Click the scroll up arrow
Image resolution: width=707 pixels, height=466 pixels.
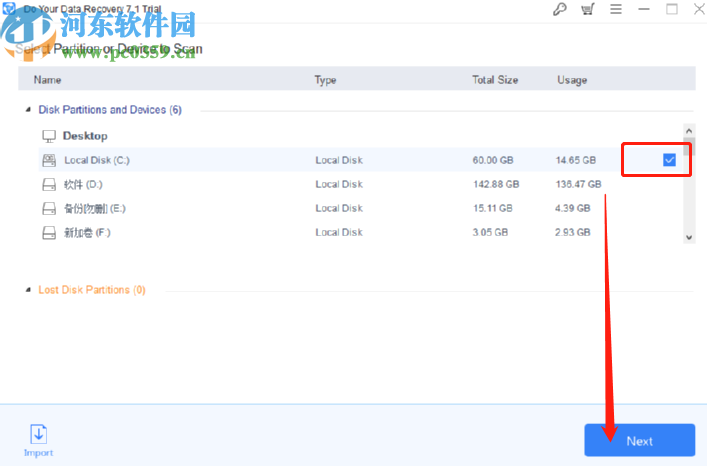pos(689,131)
